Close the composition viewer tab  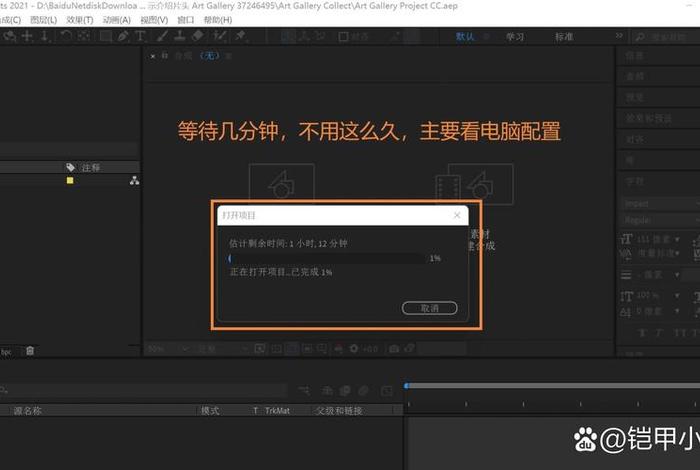pos(153,56)
